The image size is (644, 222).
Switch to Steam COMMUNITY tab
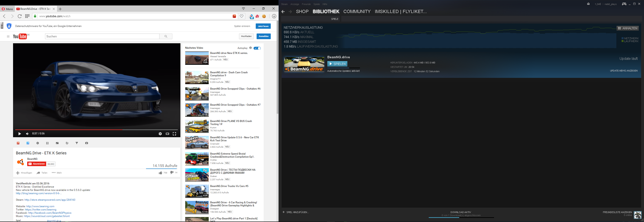(357, 12)
